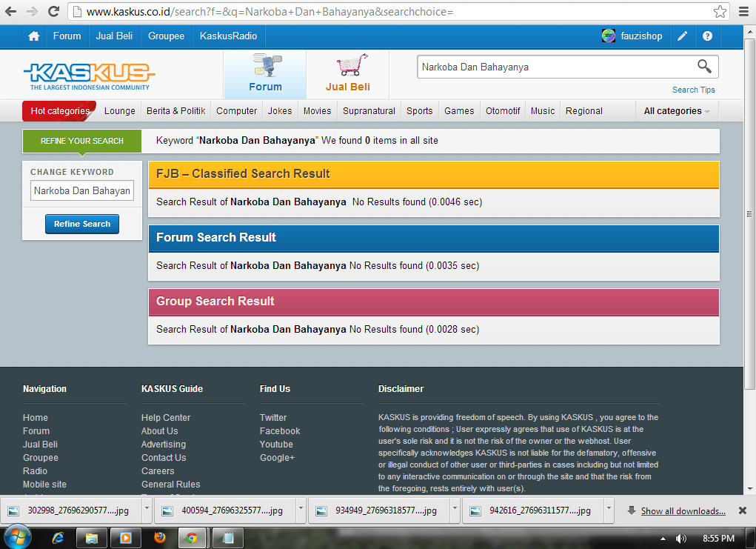Open the All categories dropdown
Screen dimensions: 756x549
677,111
